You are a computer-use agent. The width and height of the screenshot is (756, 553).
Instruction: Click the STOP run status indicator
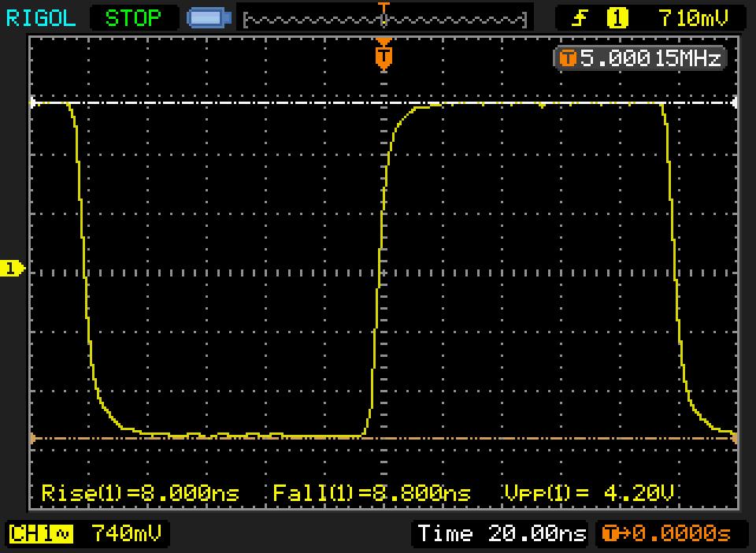(x=133, y=18)
